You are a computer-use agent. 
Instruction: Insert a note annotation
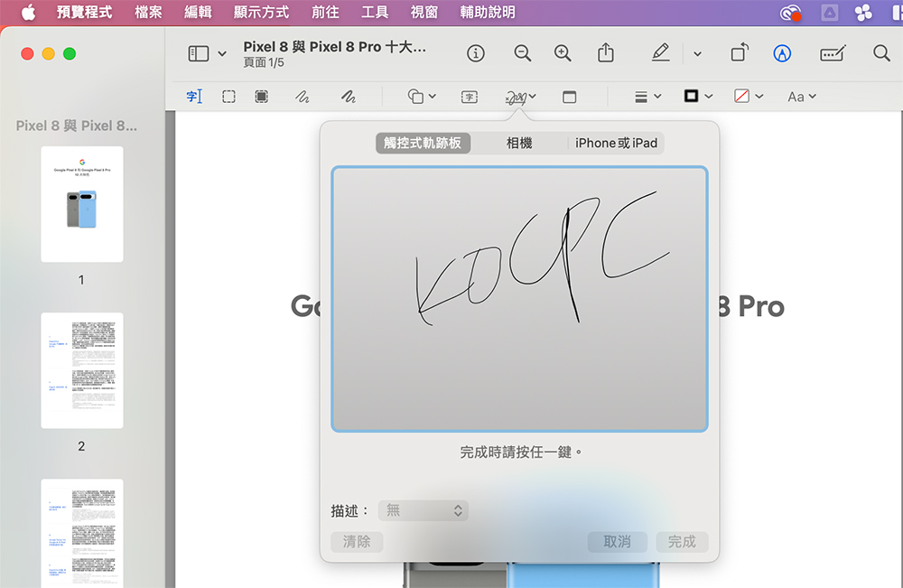point(569,97)
